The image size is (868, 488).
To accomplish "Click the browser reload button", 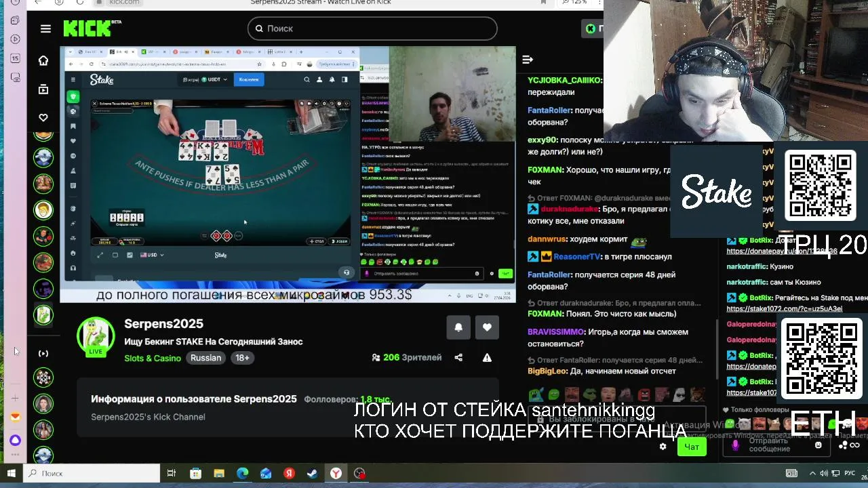I will click(x=79, y=3).
